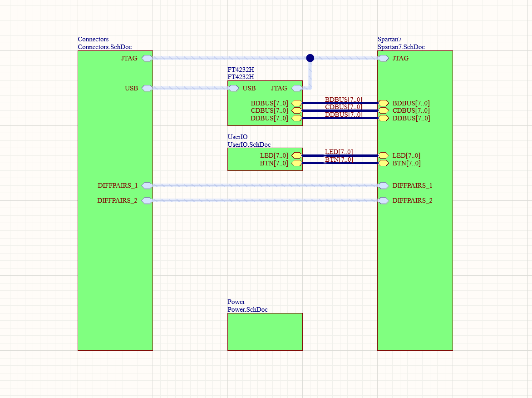Image resolution: width=532 pixels, height=398 pixels.
Task: Select the DIFFPAIRS_2 port arrow on Connectors sheet
Action: (147, 200)
